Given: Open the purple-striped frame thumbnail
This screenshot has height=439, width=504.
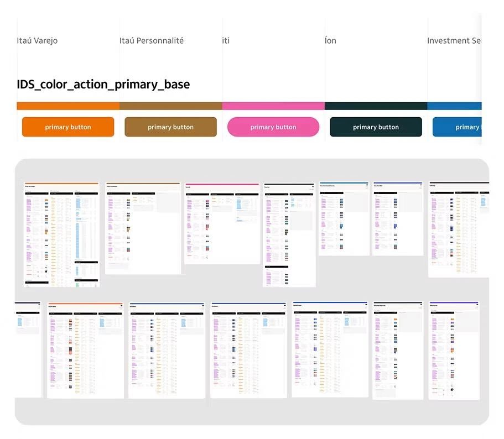Looking at the screenshot, I should pos(454,351).
